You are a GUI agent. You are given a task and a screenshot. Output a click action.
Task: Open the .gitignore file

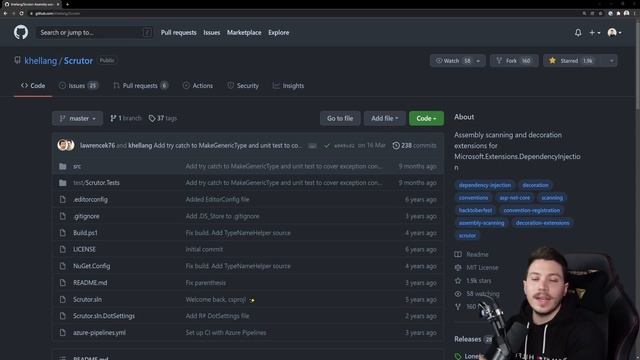pos(86,216)
